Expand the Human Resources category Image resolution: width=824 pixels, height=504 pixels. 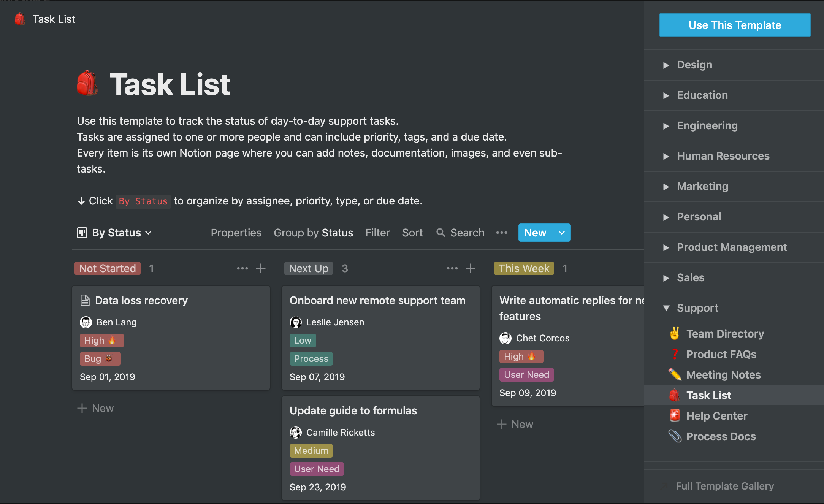[x=666, y=156]
